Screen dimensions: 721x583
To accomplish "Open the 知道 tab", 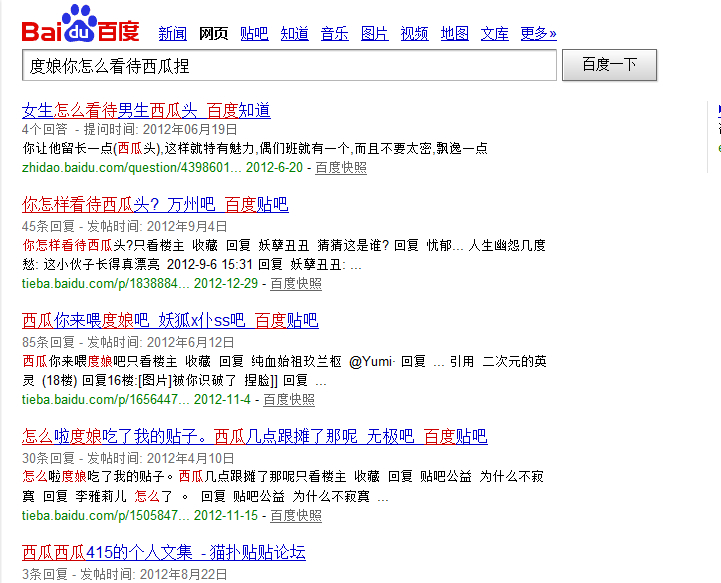I will tap(295, 34).
